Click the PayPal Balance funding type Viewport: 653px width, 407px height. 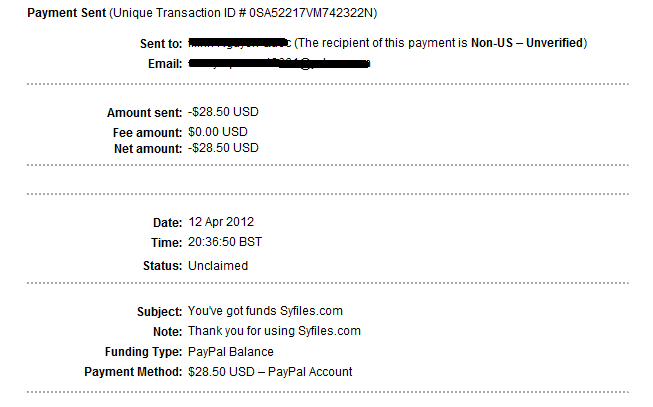click(231, 352)
